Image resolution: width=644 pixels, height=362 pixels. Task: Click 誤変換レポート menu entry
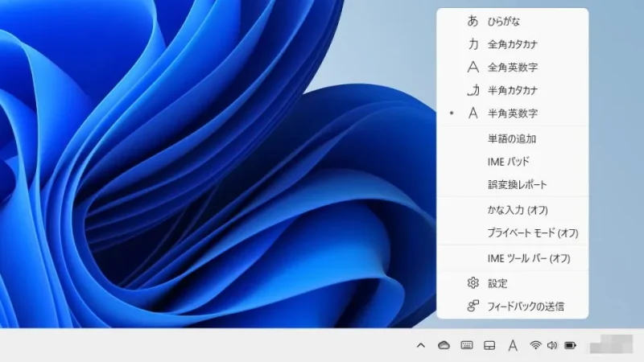click(x=517, y=184)
